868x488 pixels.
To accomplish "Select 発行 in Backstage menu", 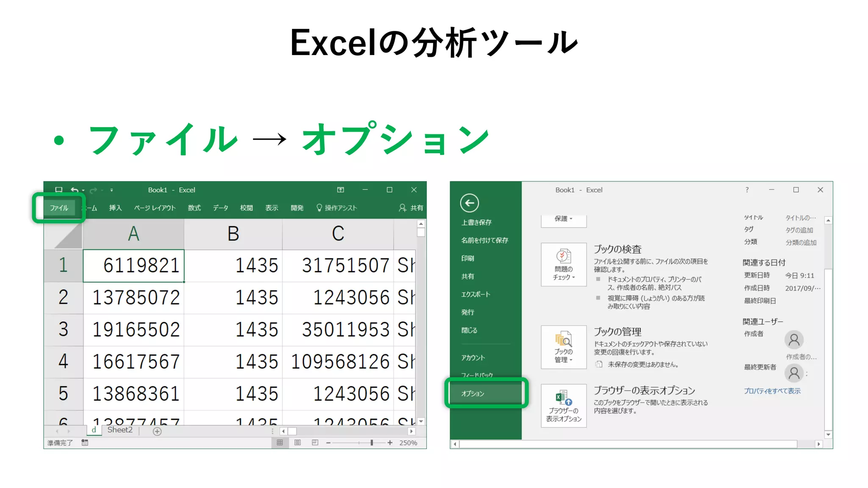I will (x=468, y=312).
